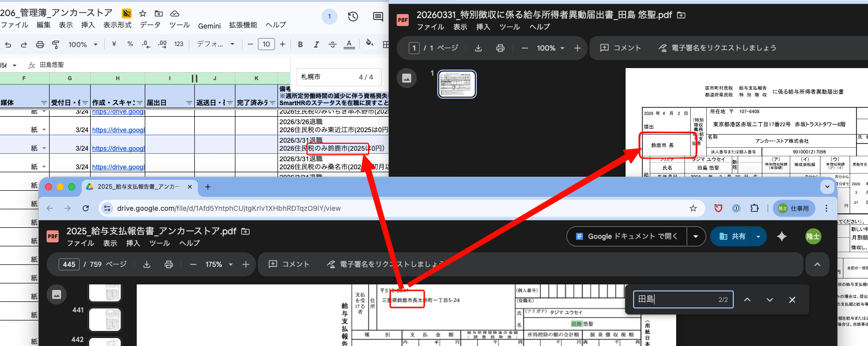The image size is (868, 346).
Task: Click page number field showing 445
Action: click(69, 264)
